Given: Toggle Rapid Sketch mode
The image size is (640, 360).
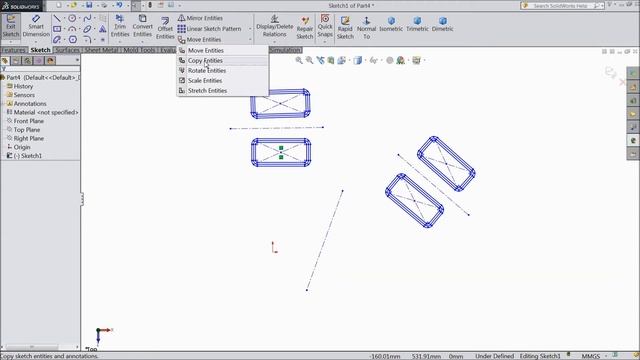Looking at the screenshot, I should click(x=345, y=28).
